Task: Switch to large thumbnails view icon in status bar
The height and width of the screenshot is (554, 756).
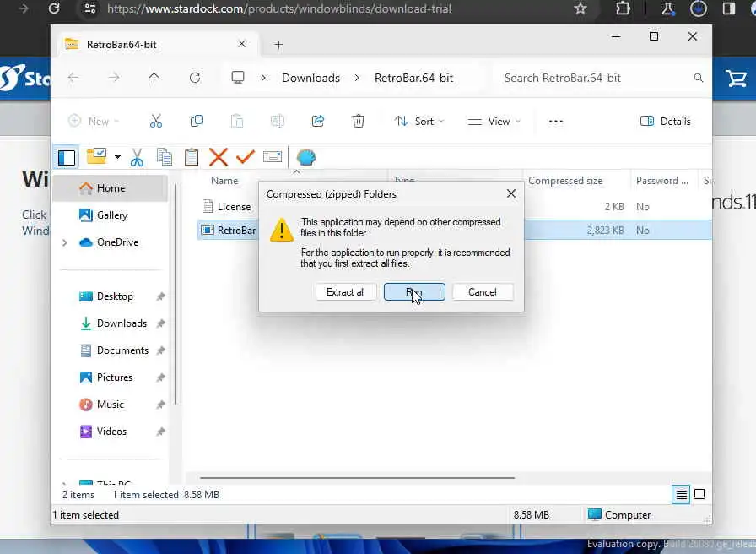Action: (699, 494)
